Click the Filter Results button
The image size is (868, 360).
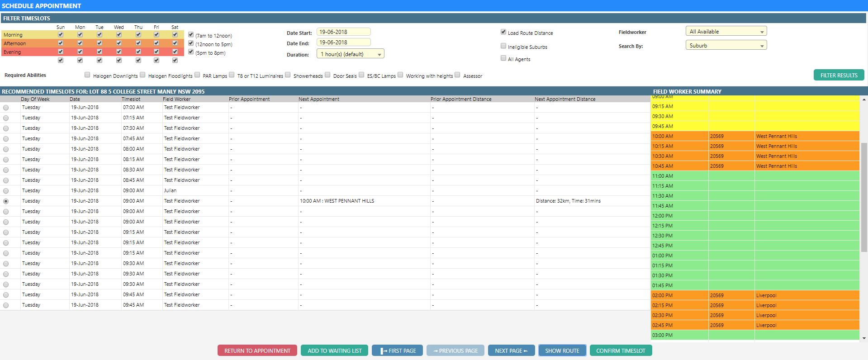coord(839,75)
